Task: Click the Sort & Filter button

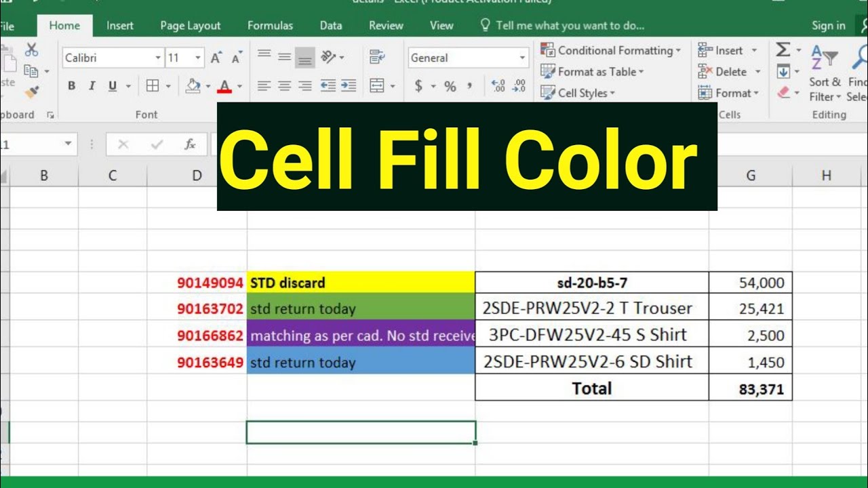Action: (825, 75)
